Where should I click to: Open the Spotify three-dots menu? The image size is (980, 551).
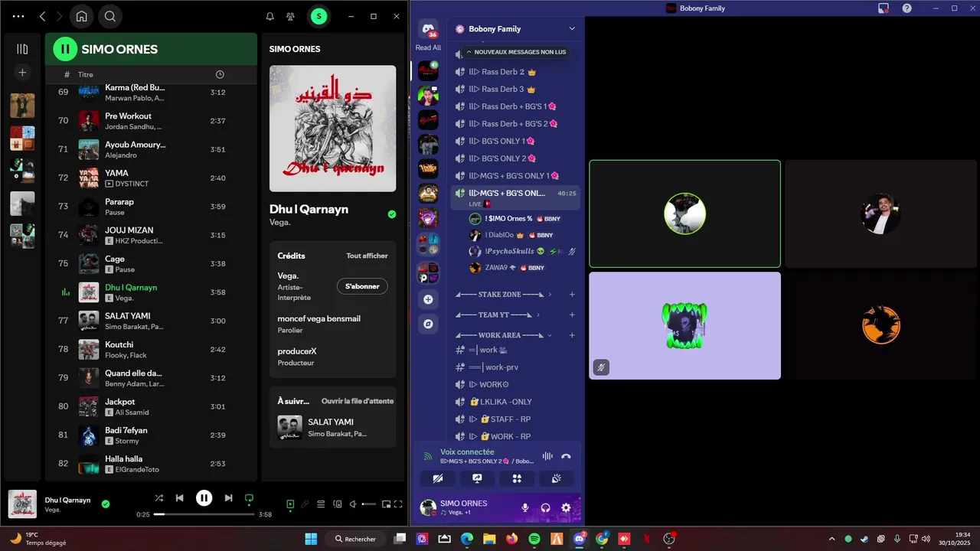tap(18, 16)
